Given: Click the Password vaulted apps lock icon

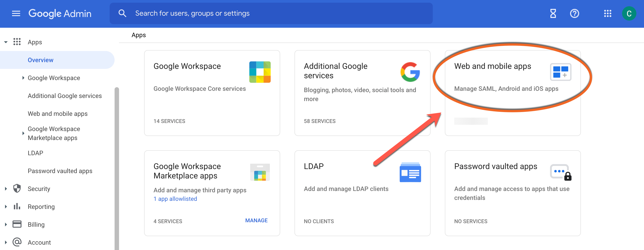Looking at the screenshot, I should [561, 172].
